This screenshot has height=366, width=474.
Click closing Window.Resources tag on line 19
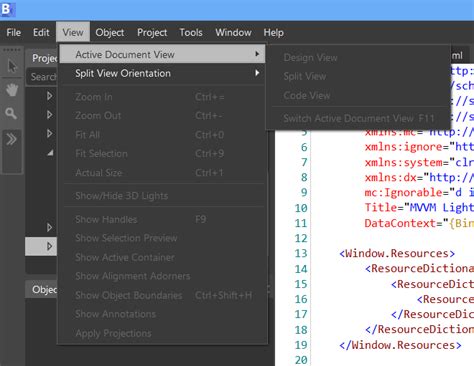coord(400,345)
